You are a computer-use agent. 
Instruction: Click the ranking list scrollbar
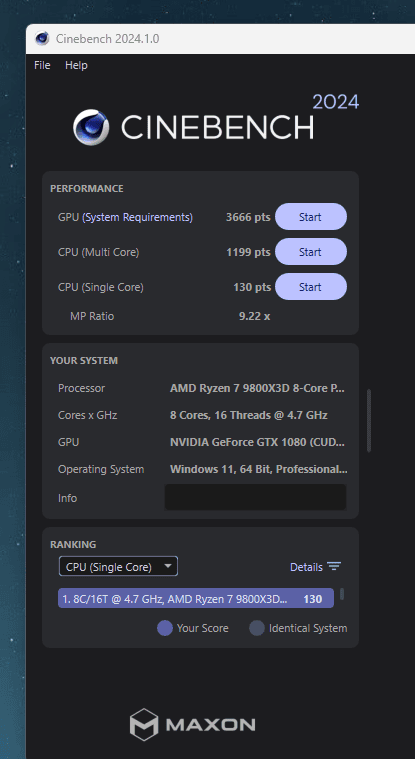(342, 594)
